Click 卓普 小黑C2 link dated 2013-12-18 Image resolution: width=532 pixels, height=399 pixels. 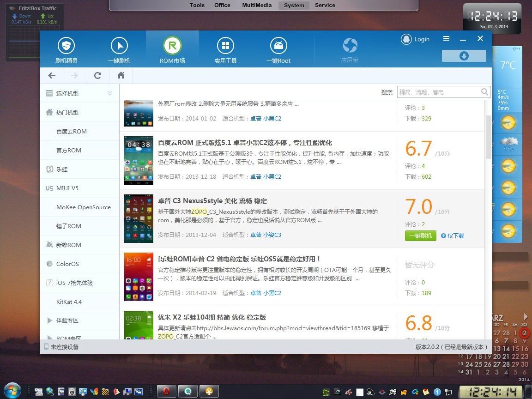coord(266,177)
